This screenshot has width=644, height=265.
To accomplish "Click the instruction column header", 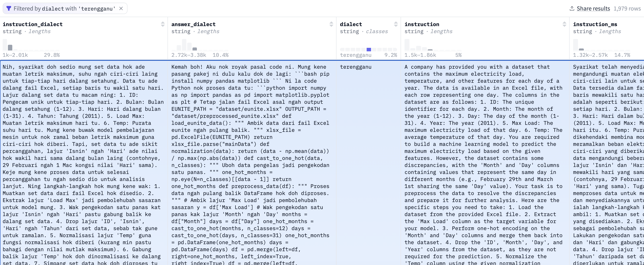I will (x=422, y=24).
